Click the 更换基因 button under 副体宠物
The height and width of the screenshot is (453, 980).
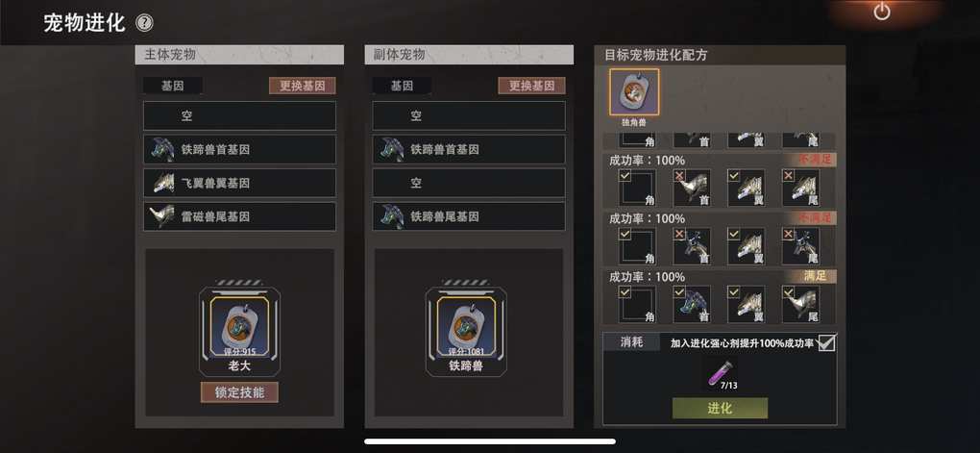click(x=532, y=86)
